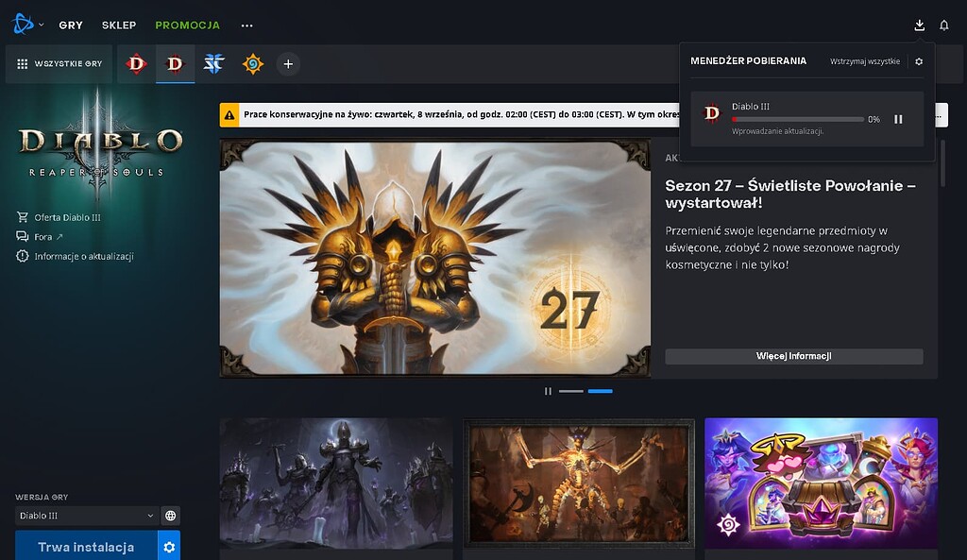967x560 pixels.
Task: Click the globe icon beside the game version selector
Action: coord(171,516)
